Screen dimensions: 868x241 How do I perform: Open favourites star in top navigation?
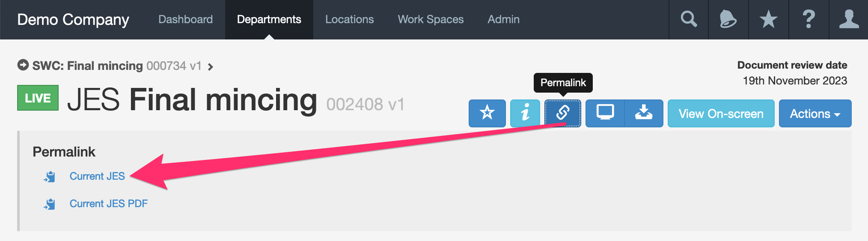point(768,19)
